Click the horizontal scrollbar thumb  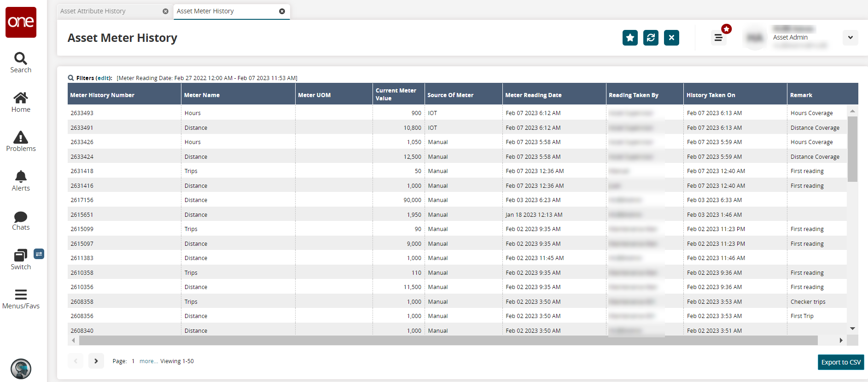[x=449, y=341]
